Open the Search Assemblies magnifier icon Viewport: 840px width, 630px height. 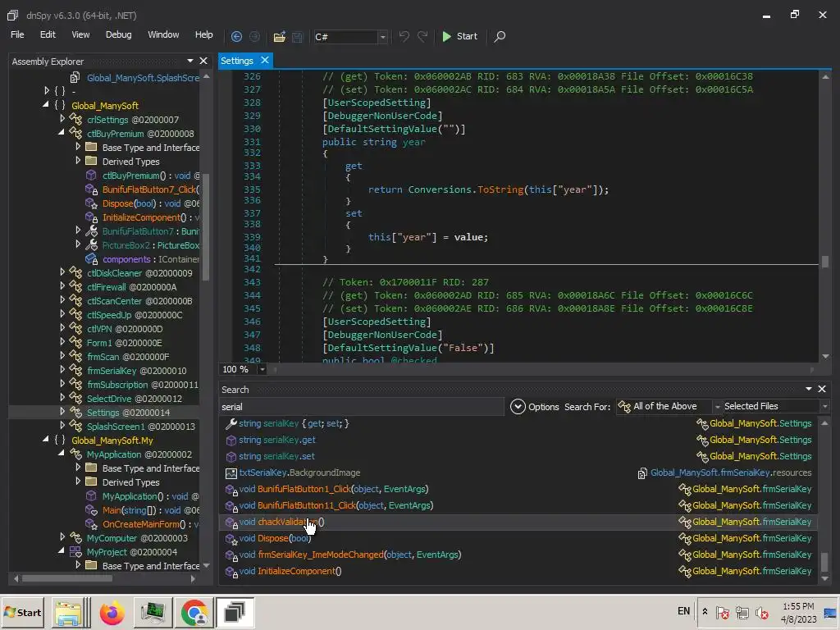(500, 36)
